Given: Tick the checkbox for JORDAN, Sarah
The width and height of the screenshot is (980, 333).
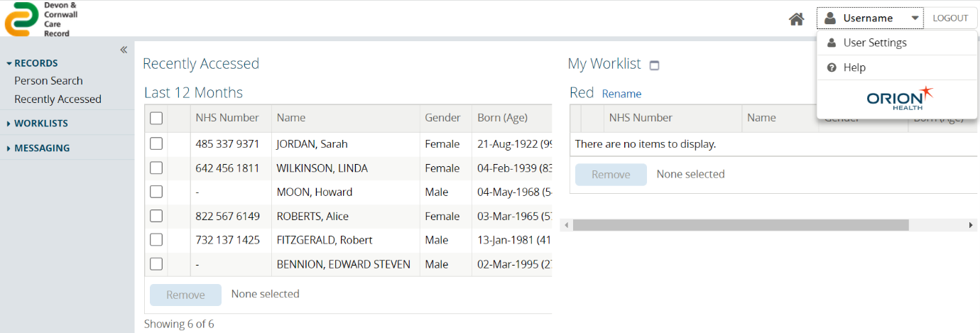Looking at the screenshot, I should coord(156,144).
